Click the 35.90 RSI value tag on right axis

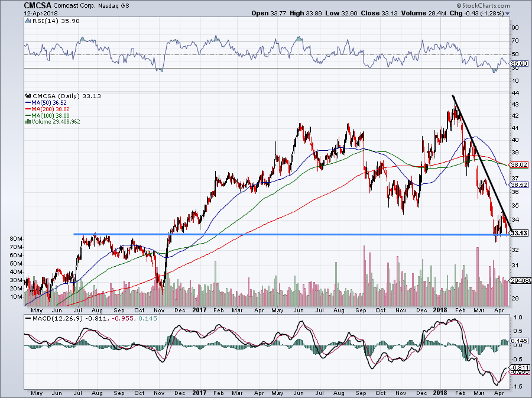(519, 64)
